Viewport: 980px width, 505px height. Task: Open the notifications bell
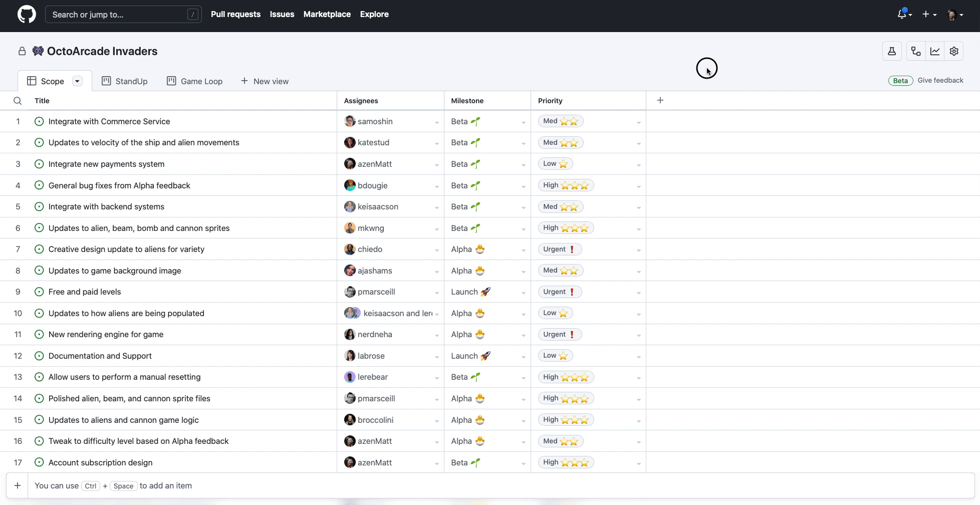902,15
